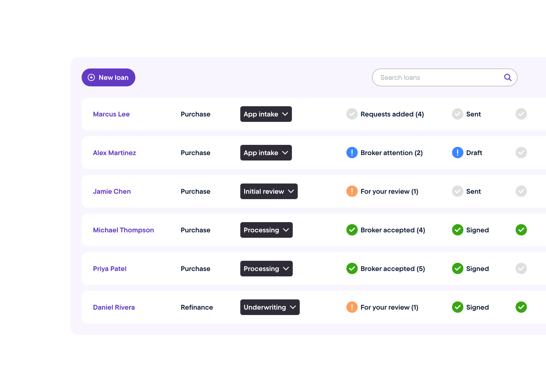Click the magnifying glass search icon
Screen dimensions: 546x392
click(508, 77)
